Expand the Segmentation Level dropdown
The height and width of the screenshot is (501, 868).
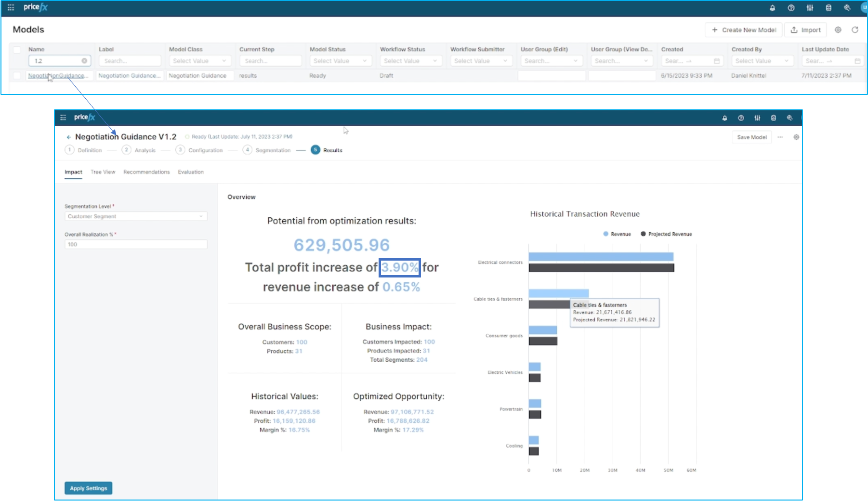136,216
